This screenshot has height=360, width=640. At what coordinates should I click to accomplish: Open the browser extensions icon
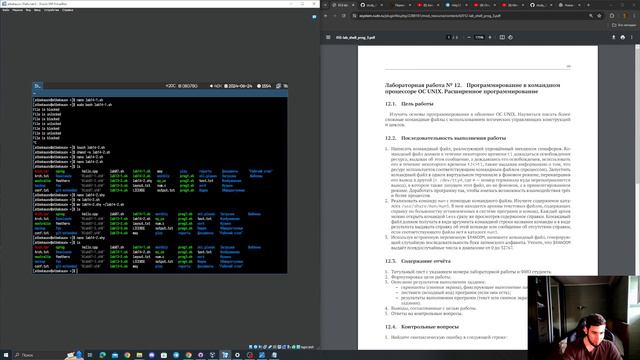tap(612, 16)
